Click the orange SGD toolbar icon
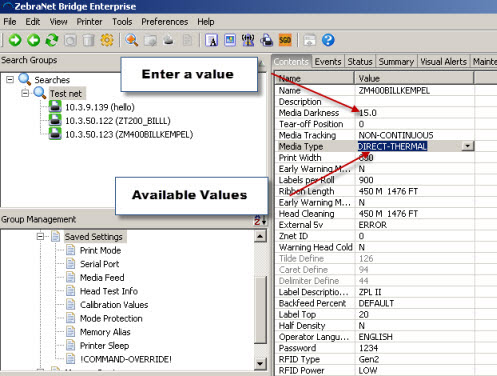 (x=285, y=40)
